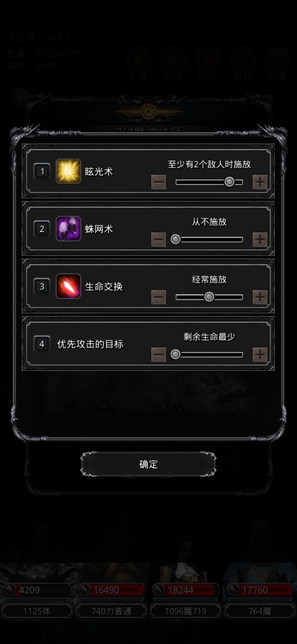Click the 眩光术 slider handle

(x=229, y=182)
